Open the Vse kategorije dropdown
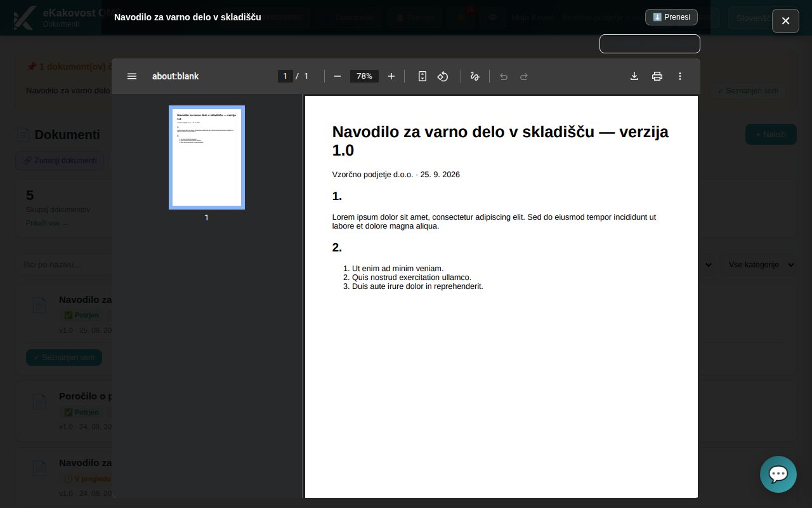 pyautogui.click(x=758, y=264)
